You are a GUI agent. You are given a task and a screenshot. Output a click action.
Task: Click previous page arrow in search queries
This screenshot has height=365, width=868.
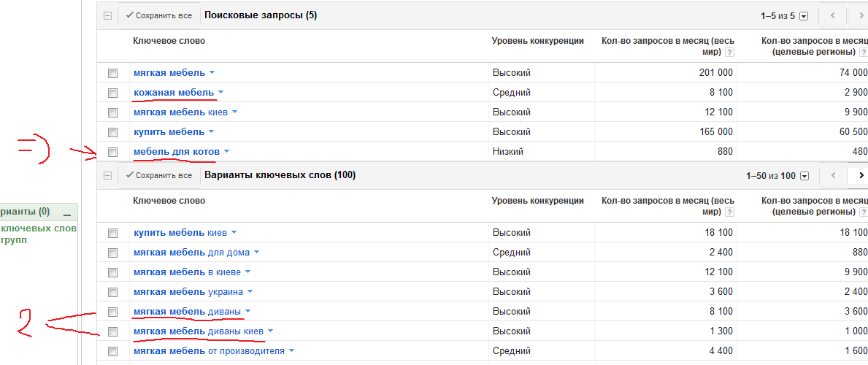point(831,15)
